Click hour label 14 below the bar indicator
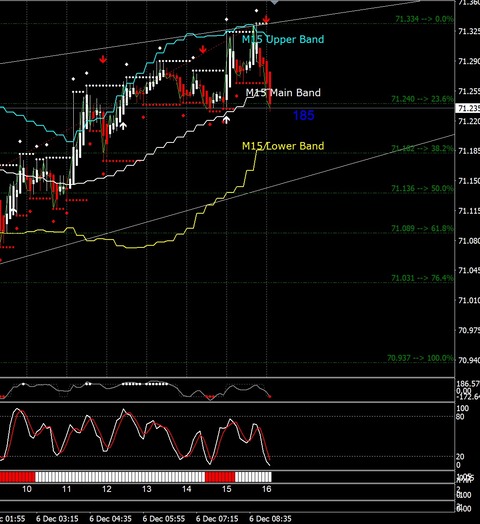480x524 pixels. tap(187, 489)
